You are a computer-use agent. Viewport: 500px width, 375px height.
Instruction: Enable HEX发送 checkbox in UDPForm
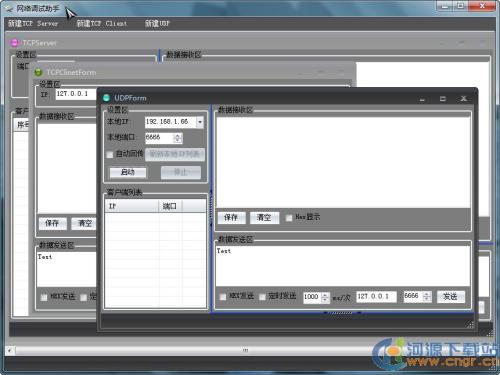223,297
